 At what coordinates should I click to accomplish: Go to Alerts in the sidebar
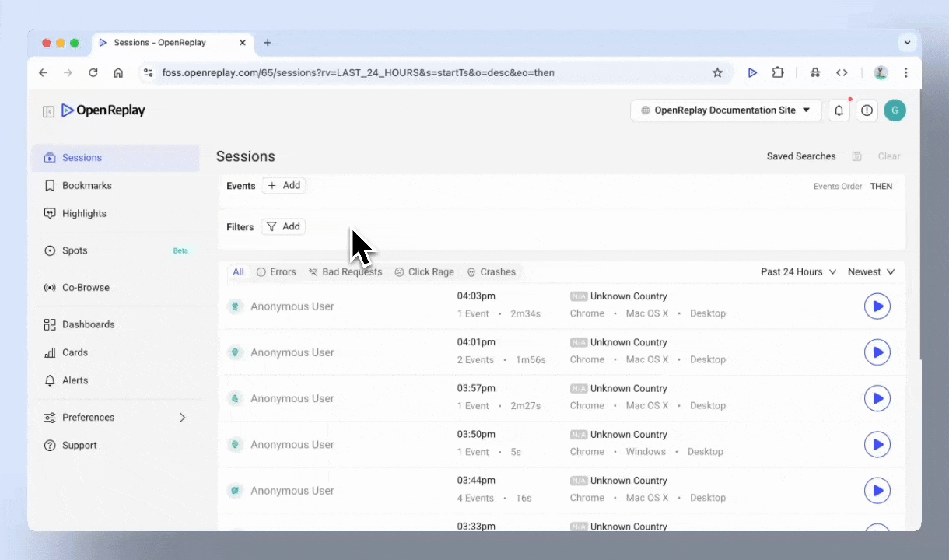(x=115, y=380)
